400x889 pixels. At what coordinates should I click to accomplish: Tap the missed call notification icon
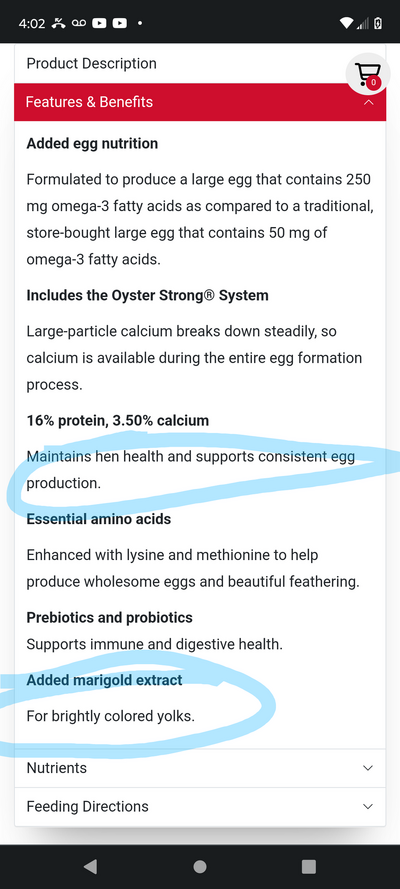(x=58, y=23)
